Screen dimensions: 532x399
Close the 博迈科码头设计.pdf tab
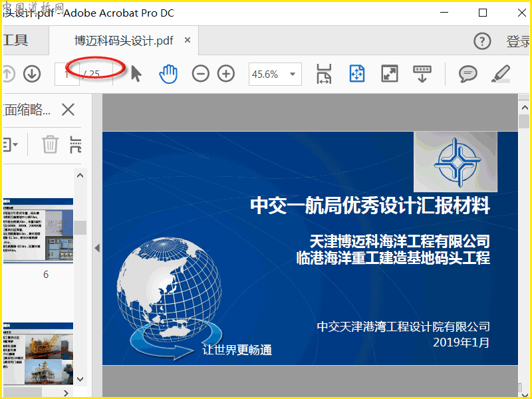(188, 41)
